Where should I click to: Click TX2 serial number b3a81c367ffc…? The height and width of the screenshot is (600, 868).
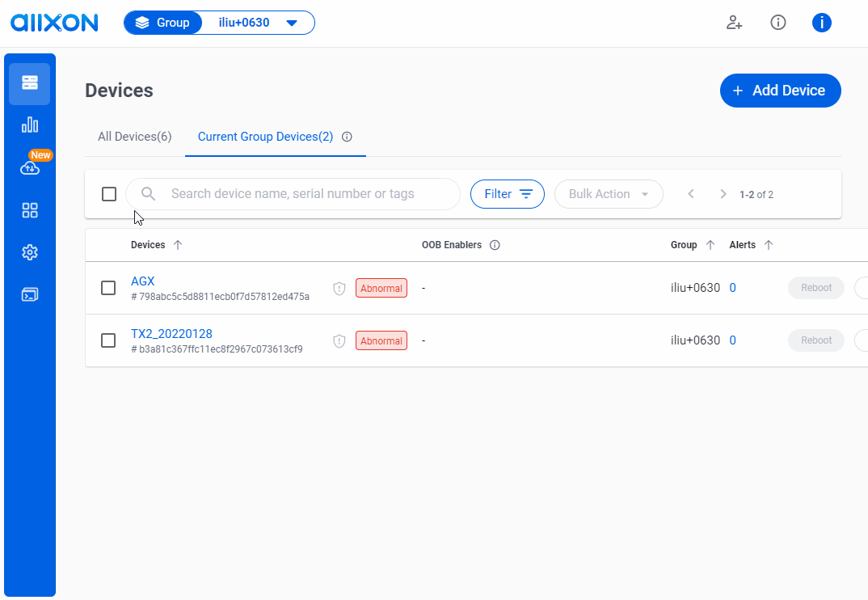[217, 349]
